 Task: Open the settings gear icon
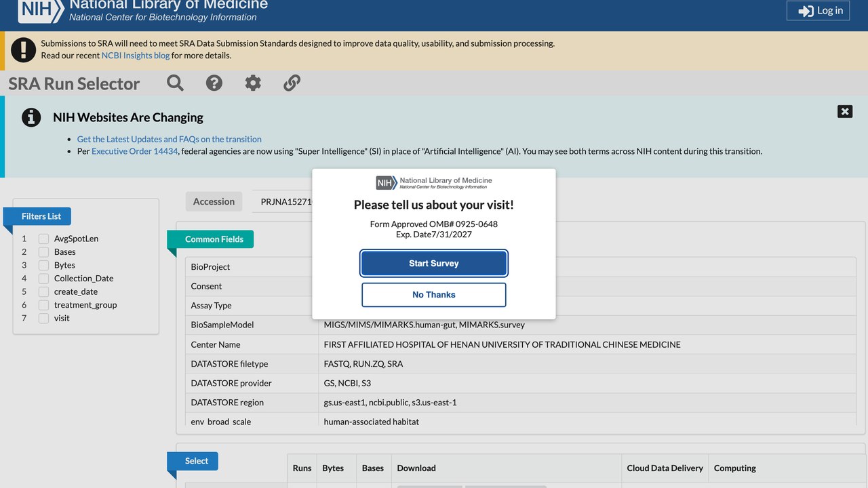coord(253,83)
